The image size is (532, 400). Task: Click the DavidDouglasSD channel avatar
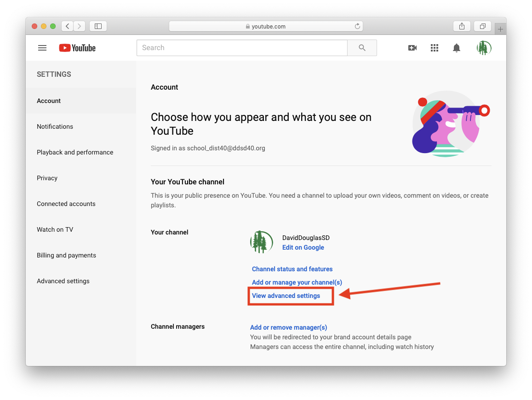point(261,242)
